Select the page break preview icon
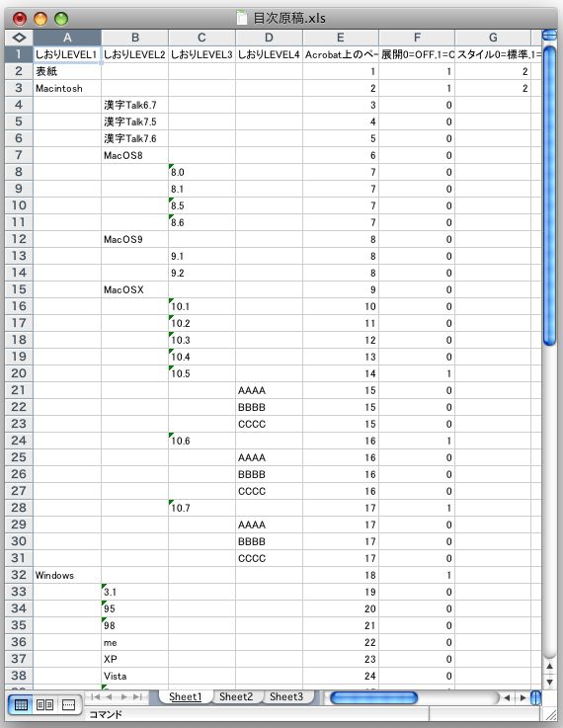This screenshot has width=563, height=728. click(x=68, y=704)
